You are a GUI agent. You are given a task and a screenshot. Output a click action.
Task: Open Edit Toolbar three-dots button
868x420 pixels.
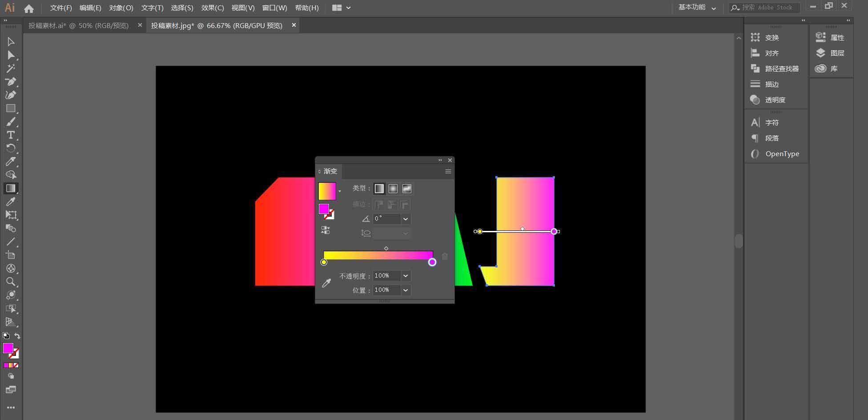pos(11,407)
